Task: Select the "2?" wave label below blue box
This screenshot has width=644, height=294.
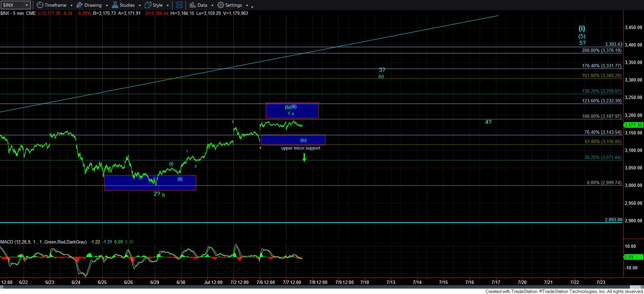Action: tap(157, 194)
